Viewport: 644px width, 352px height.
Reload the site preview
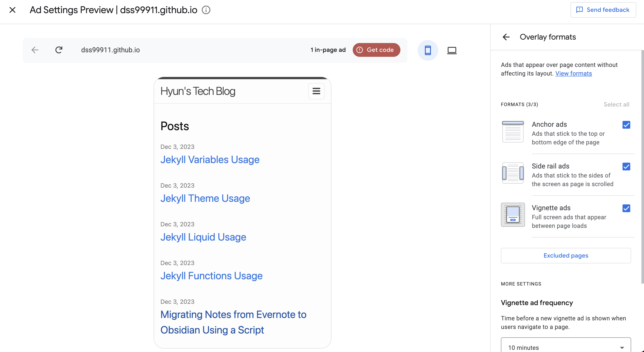[59, 50]
